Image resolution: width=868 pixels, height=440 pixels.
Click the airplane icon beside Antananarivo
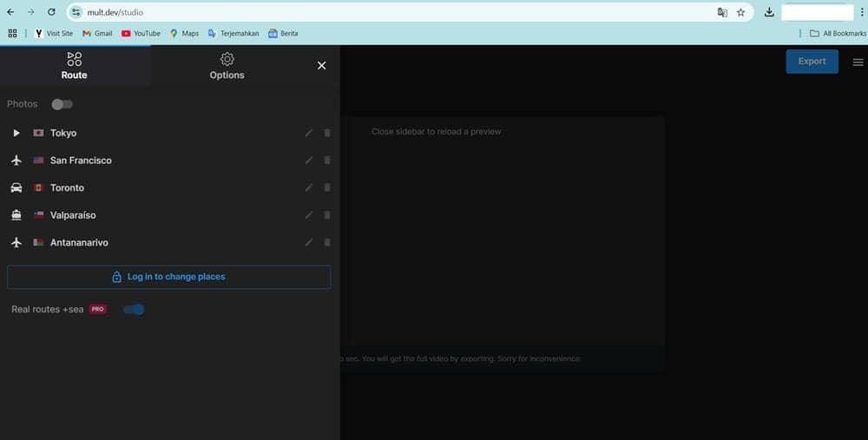[16, 243]
